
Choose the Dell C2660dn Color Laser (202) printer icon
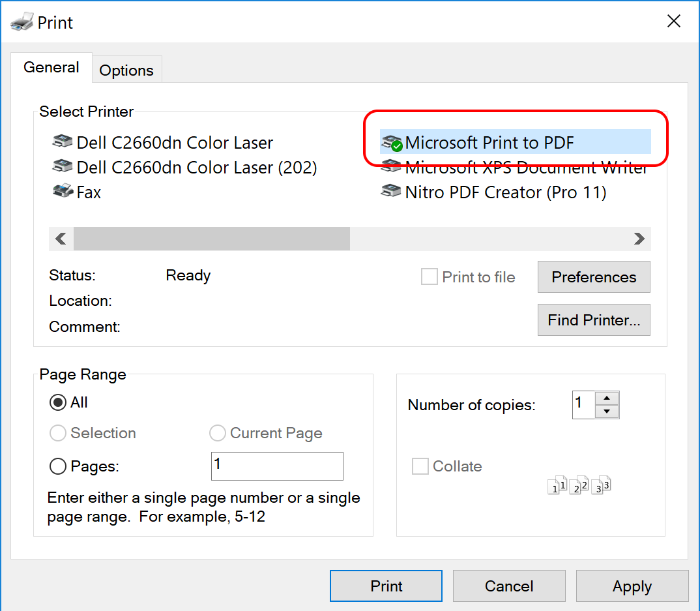point(63,166)
